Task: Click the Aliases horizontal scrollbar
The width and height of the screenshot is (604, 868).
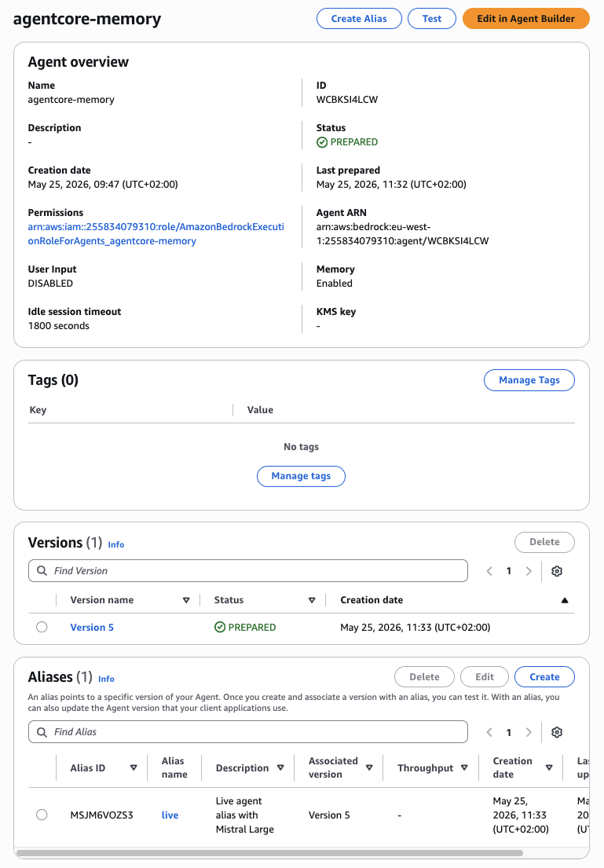Action: coord(269,852)
